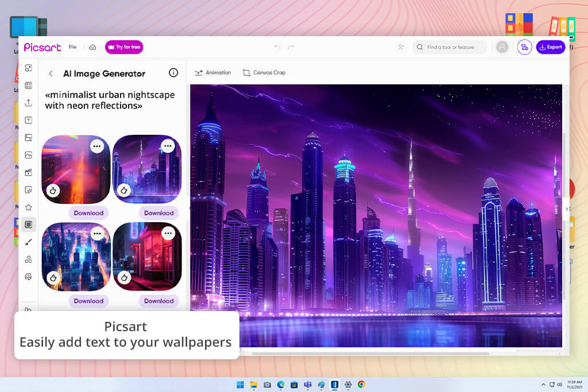Focus the Find a tool or feature search field
588x392 pixels.
coord(449,47)
